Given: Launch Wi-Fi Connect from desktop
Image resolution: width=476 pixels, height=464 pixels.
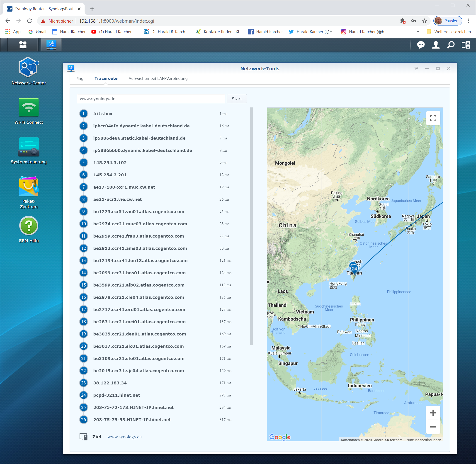Looking at the screenshot, I should coord(29,107).
